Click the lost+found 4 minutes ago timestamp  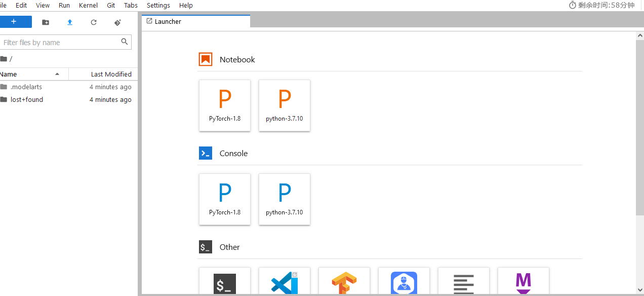click(110, 99)
